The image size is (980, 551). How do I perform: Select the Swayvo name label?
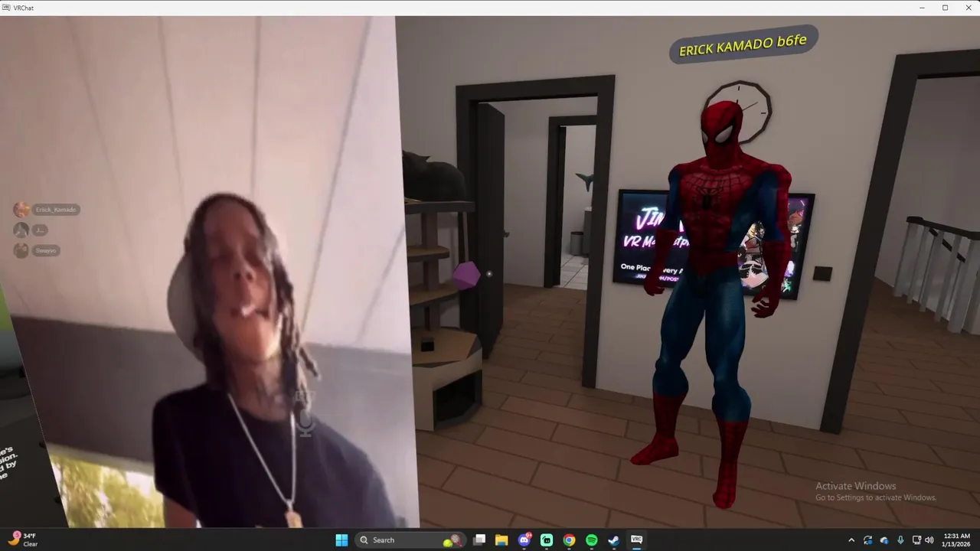pos(45,250)
